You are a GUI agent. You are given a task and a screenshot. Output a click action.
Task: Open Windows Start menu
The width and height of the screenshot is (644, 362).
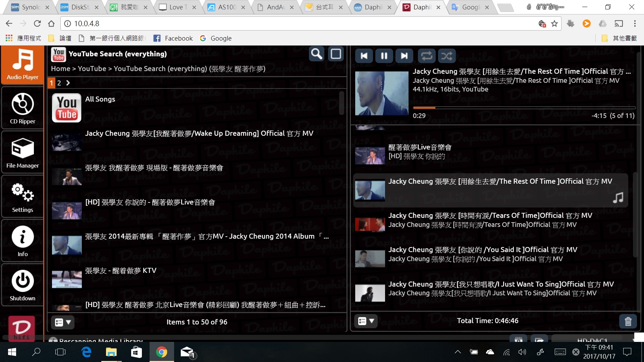(12, 352)
